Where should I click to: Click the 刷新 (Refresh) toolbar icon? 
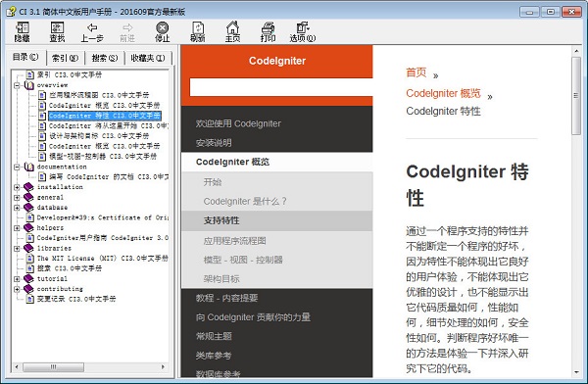pyautogui.click(x=198, y=32)
